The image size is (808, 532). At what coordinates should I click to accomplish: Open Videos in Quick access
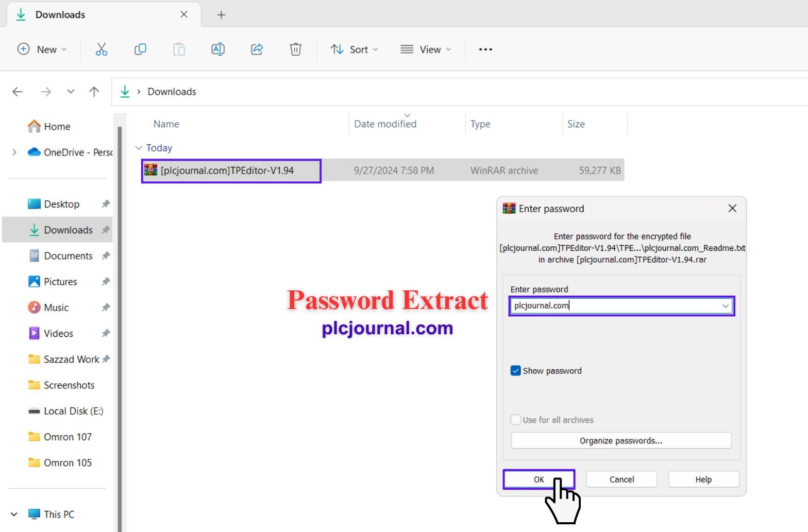point(51,333)
